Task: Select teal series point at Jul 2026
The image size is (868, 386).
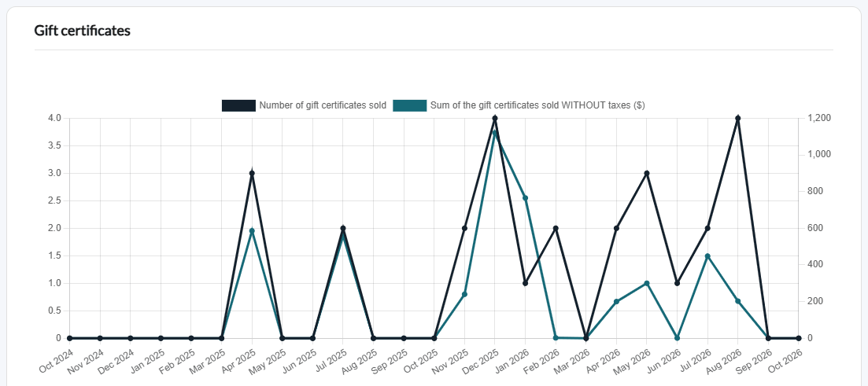Action: [x=707, y=256]
